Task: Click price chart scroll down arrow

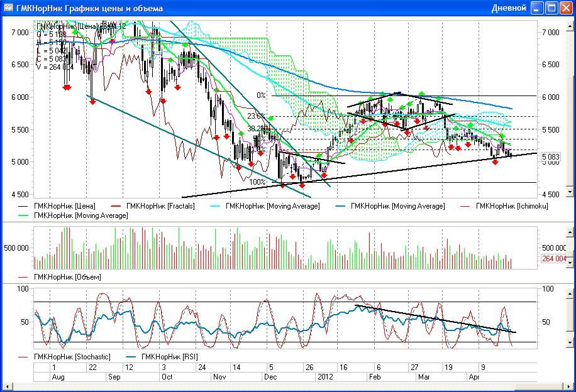Action: (570, 192)
